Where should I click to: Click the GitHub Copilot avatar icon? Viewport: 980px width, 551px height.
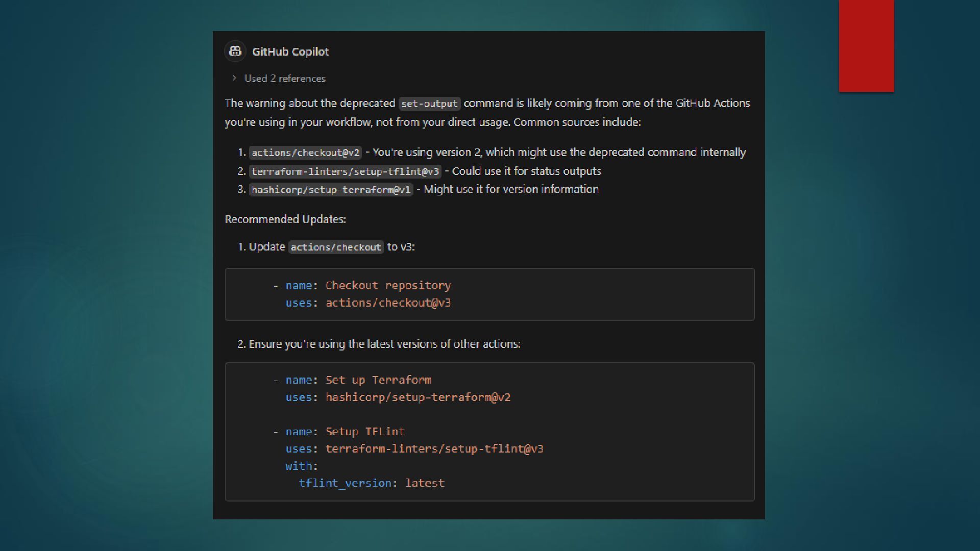pos(235,52)
